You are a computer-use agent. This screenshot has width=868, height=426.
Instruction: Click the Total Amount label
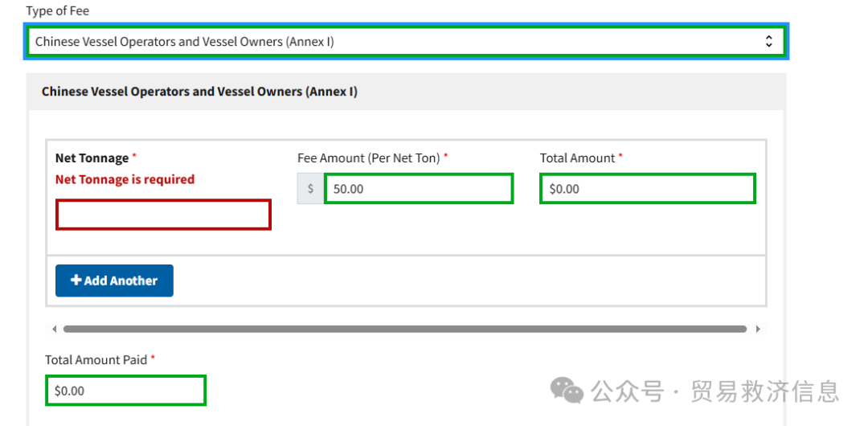click(577, 158)
